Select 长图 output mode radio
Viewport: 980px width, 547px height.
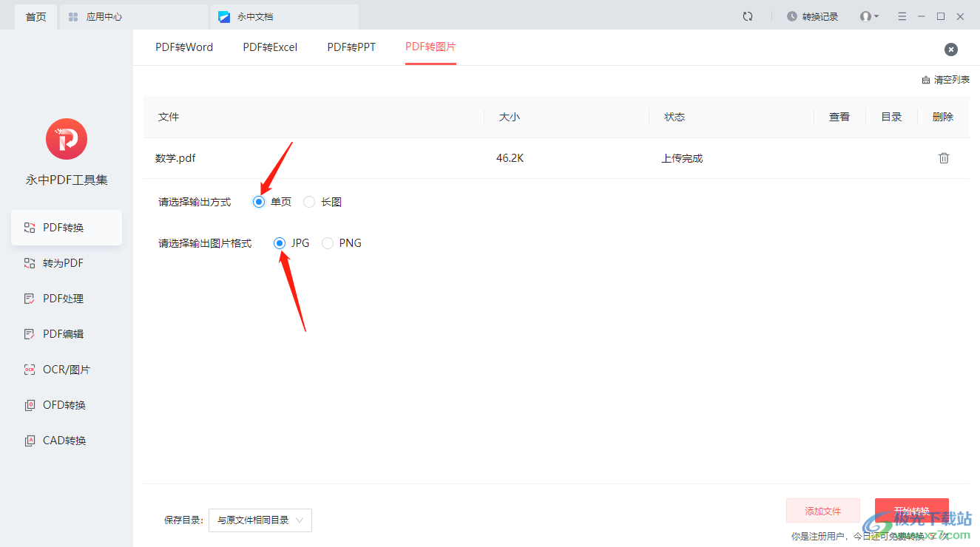(309, 202)
